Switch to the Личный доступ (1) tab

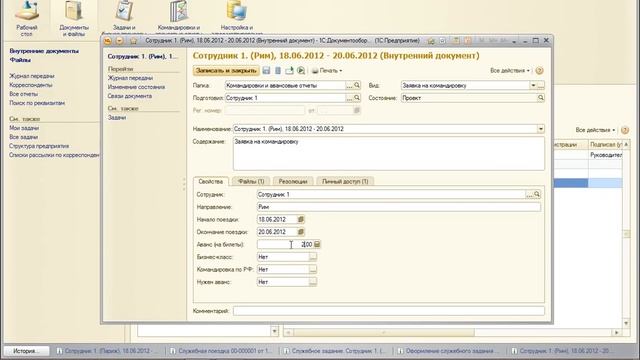click(x=345, y=181)
